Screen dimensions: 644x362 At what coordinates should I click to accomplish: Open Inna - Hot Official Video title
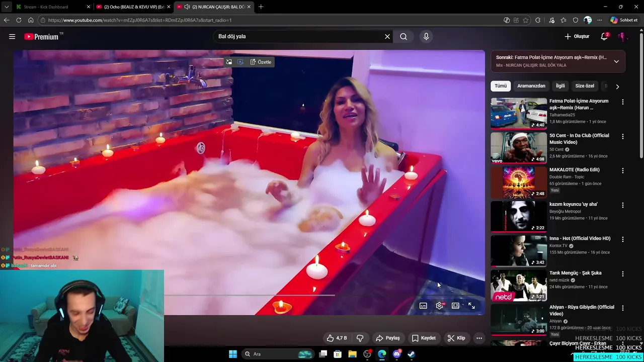[x=580, y=238]
